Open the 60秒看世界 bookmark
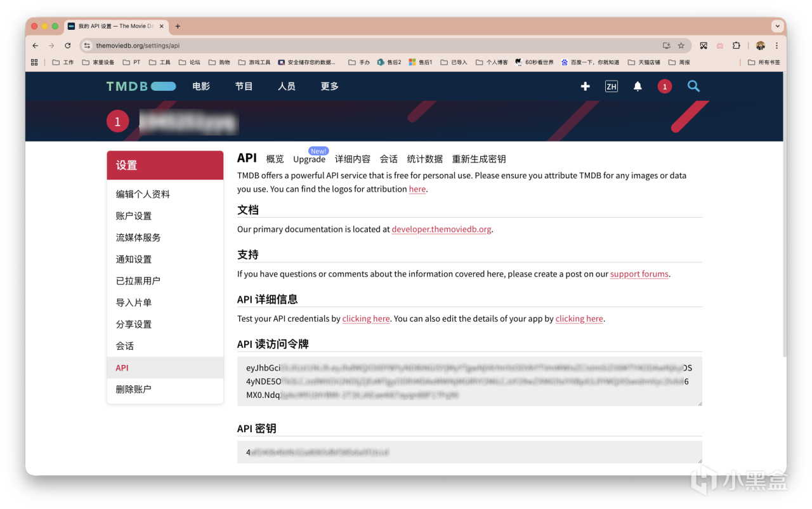 (534, 62)
